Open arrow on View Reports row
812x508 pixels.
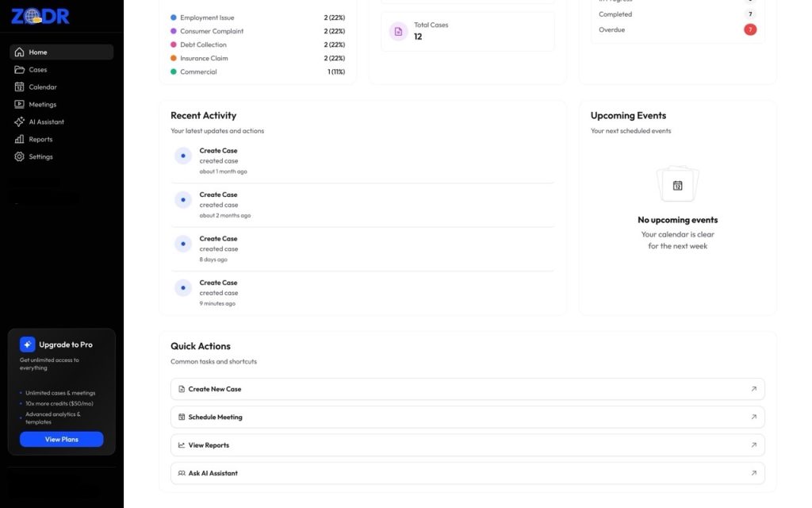[x=753, y=445]
